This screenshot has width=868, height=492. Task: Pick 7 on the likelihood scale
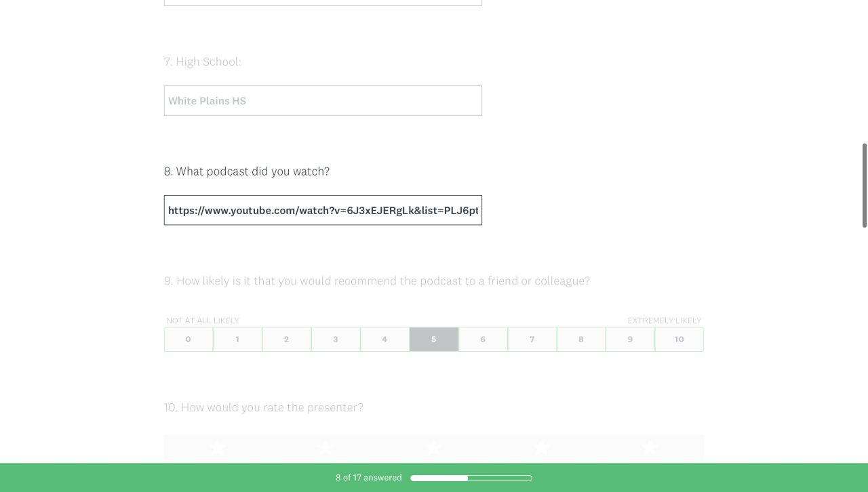532,340
